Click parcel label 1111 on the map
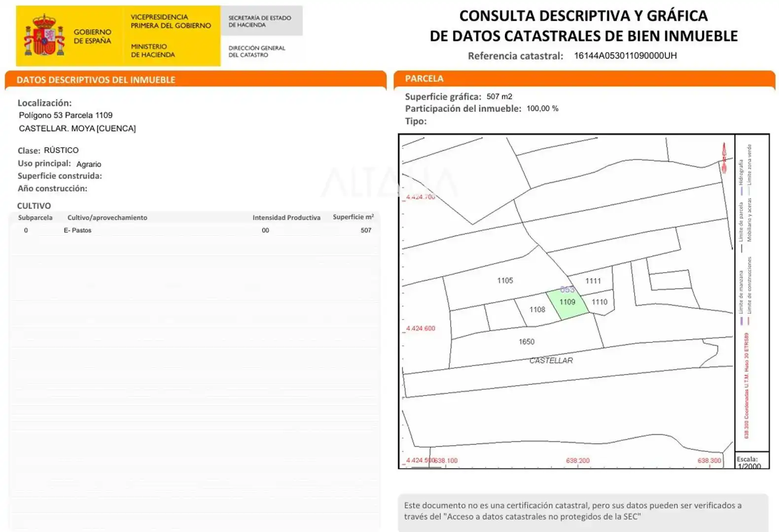Viewport: 779px width, 532px height. (x=593, y=281)
